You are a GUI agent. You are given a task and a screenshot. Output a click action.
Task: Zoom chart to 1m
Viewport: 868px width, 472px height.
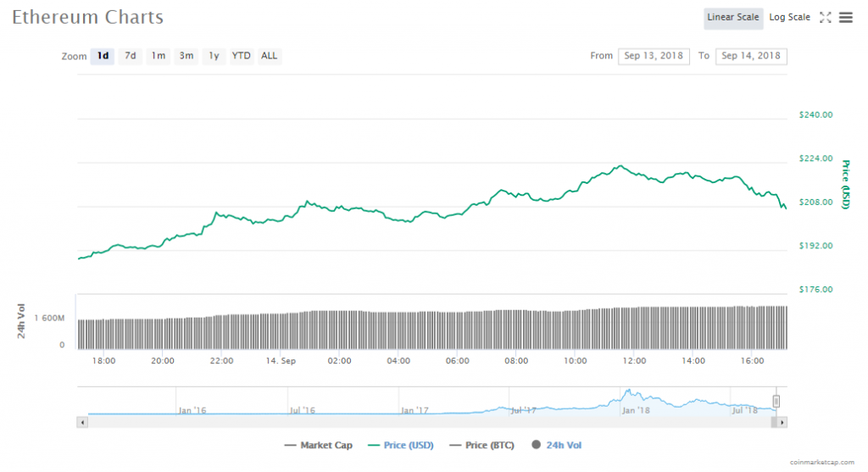click(158, 56)
